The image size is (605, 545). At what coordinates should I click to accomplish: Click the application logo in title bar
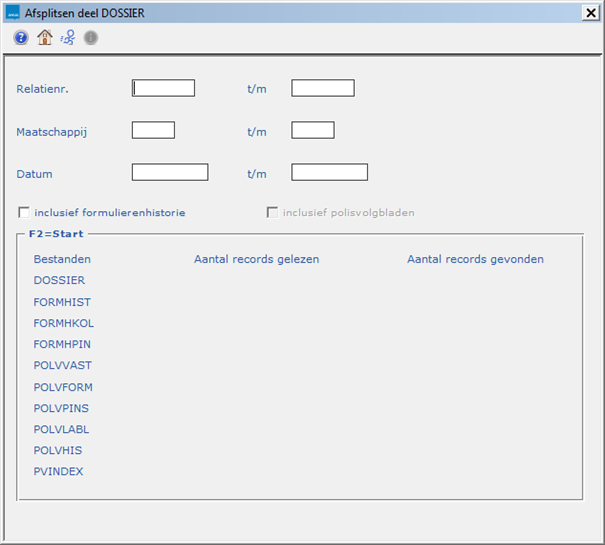[13, 12]
